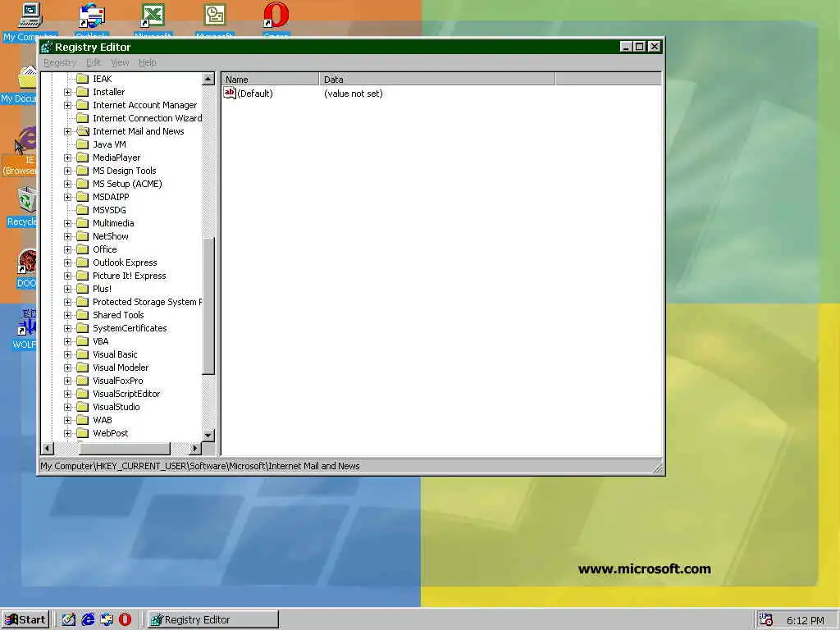Image resolution: width=840 pixels, height=630 pixels.
Task: Select the WAB folder icon
Action: tap(83, 420)
